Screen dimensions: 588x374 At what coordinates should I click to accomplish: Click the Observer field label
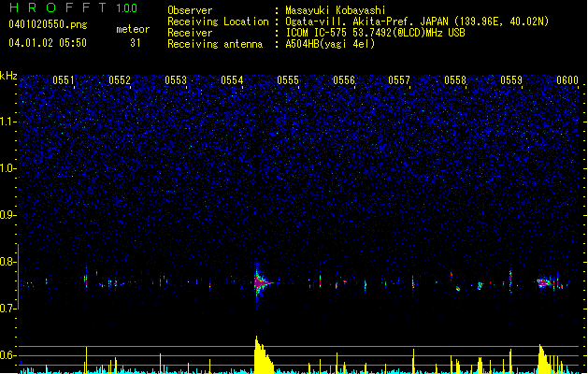click(190, 10)
